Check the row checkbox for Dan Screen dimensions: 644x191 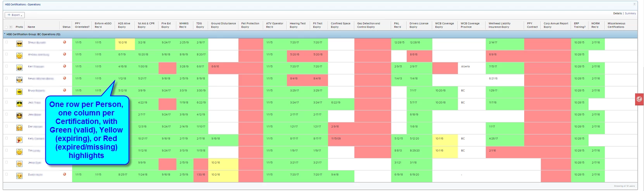[6, 126]
